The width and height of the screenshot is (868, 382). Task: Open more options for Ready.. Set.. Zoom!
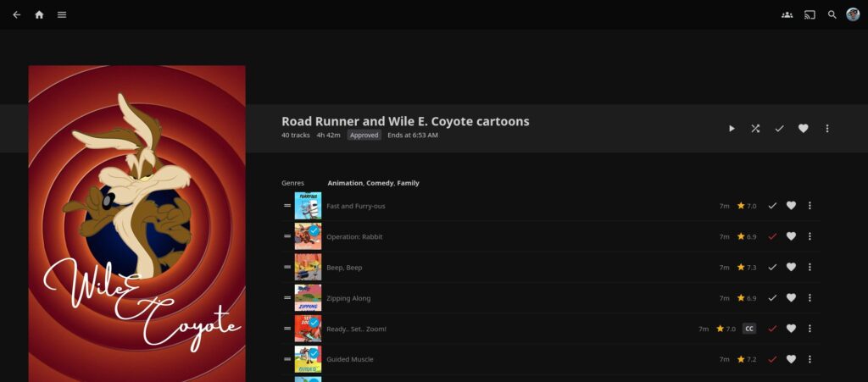tap(810, 329)
